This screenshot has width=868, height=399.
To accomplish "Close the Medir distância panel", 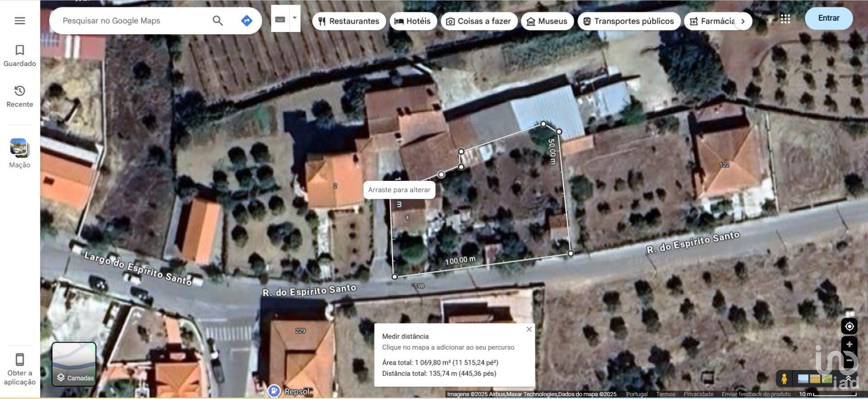I will [x=529, y=329].
